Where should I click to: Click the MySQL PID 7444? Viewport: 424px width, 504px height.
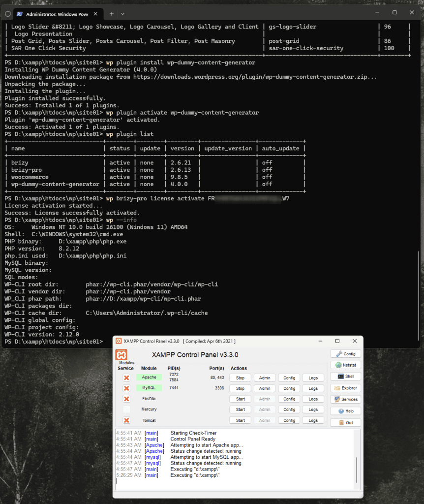(174, 388)
